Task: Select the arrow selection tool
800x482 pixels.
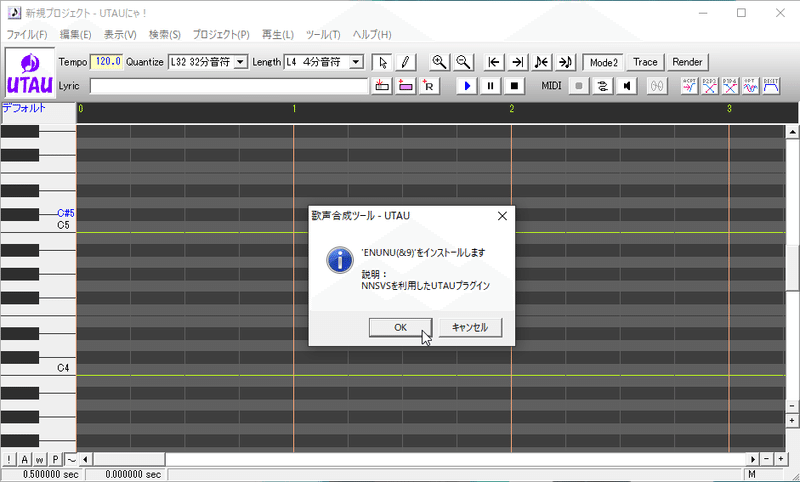Action: 382,62
